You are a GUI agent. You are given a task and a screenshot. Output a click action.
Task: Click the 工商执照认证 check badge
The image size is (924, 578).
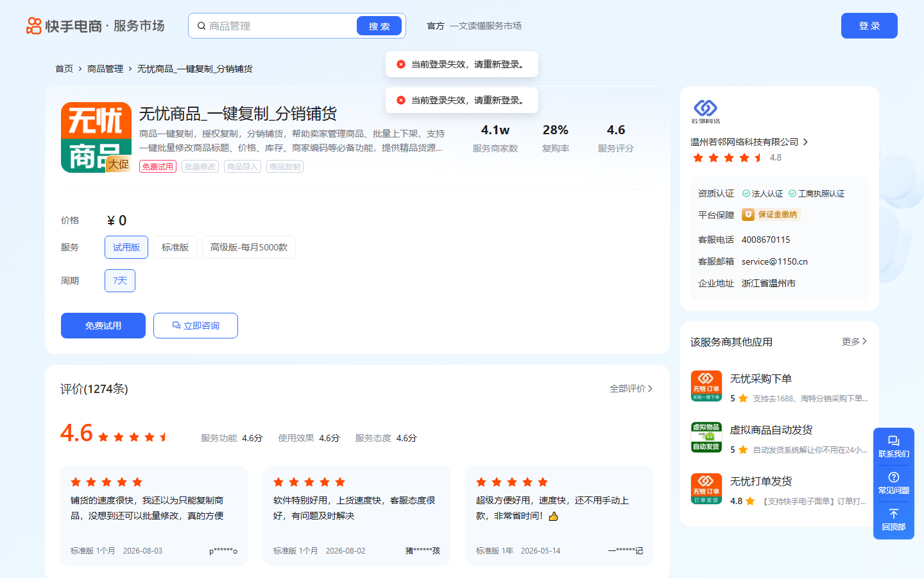tap(816, 193)
